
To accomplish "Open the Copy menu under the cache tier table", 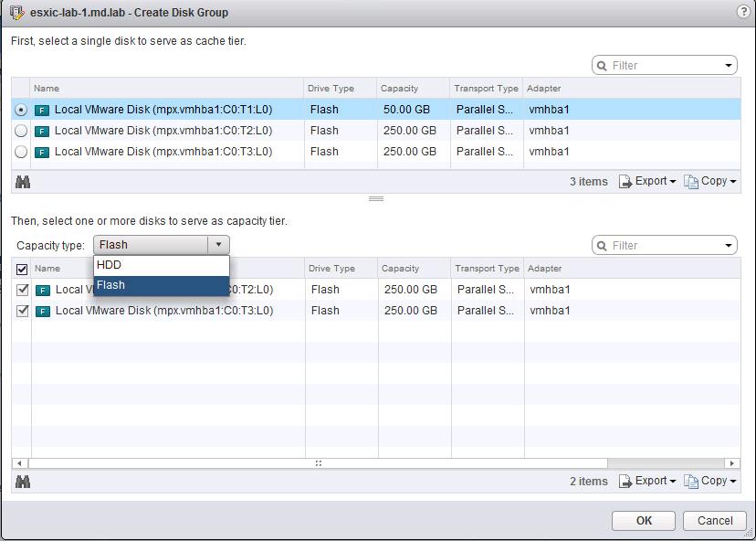I will [x=710, y=182].
